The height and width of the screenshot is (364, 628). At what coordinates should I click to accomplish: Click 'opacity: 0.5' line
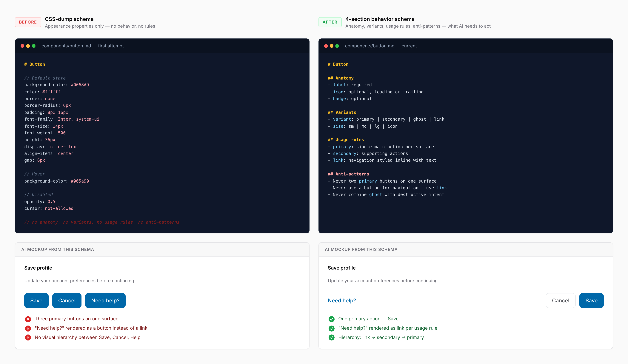40,202
